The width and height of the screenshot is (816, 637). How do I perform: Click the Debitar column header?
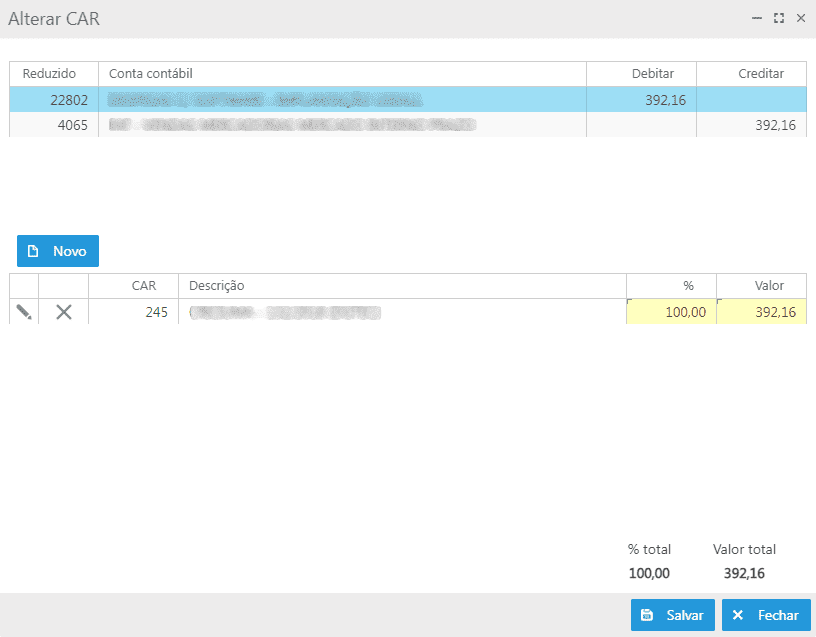[x=652, y=74]
